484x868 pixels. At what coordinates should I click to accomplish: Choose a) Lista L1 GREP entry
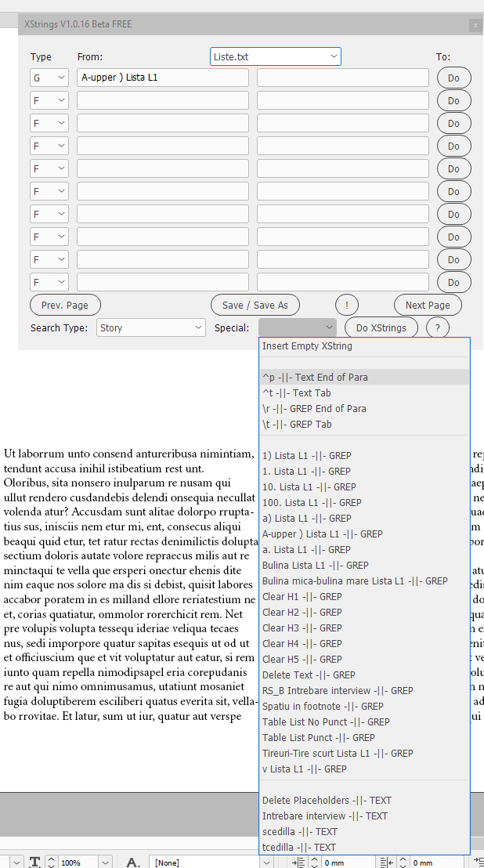pos(364,518)
